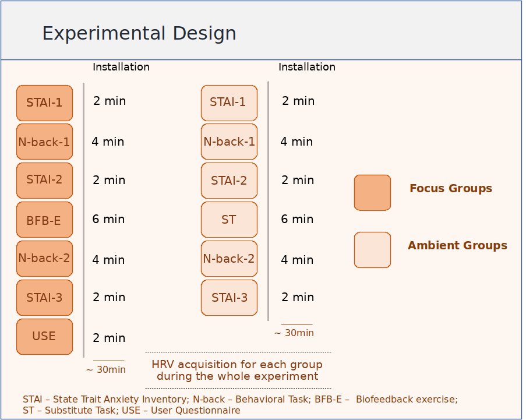Click the dark orange Focus group STAI-1 box
The height and width of the screenshot is (420, 526).
pos(45,103)
